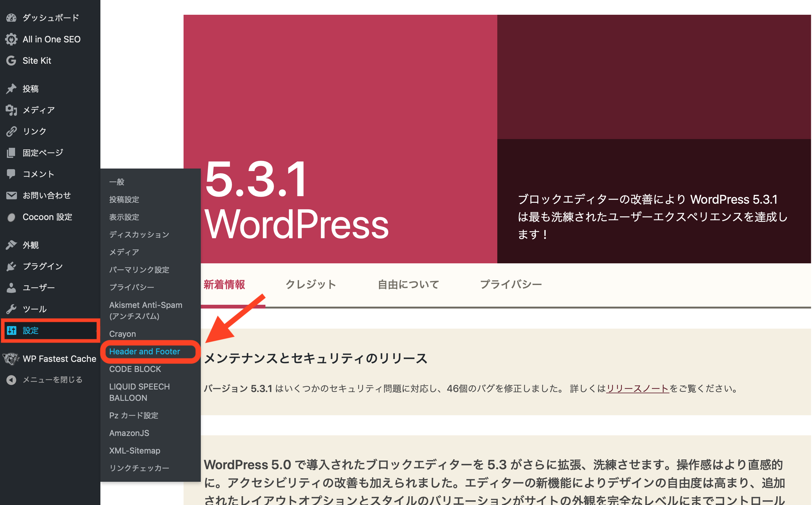The height and width of the screenshot is (505, 812).
Task: Open XML-Sitemap settings
Action: coord(135,451)
